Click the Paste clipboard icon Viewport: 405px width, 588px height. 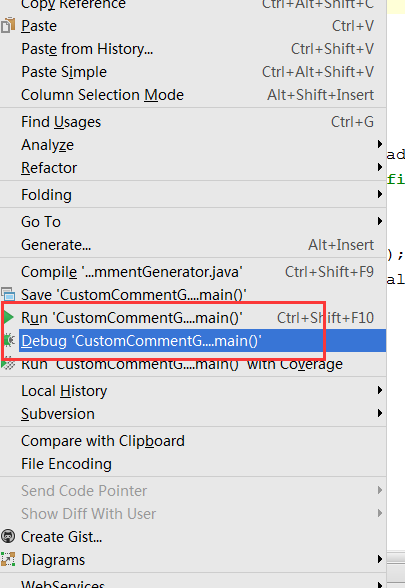point(8,26)
